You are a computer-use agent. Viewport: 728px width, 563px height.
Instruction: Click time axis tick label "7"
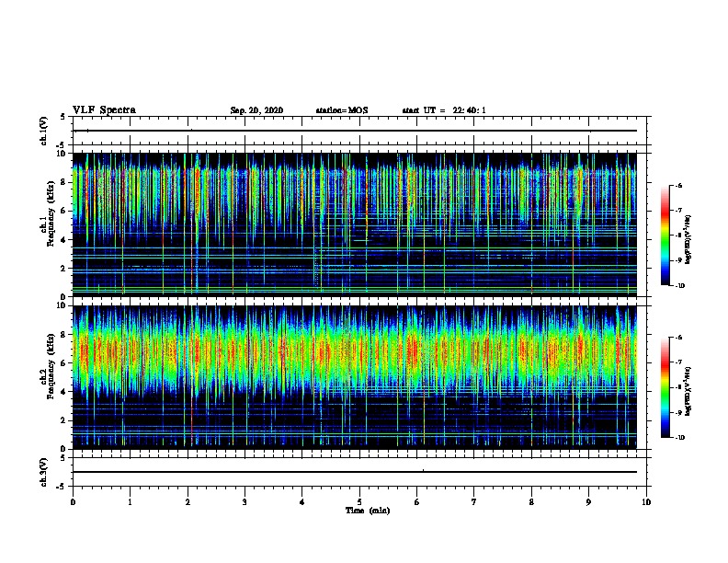474,502
